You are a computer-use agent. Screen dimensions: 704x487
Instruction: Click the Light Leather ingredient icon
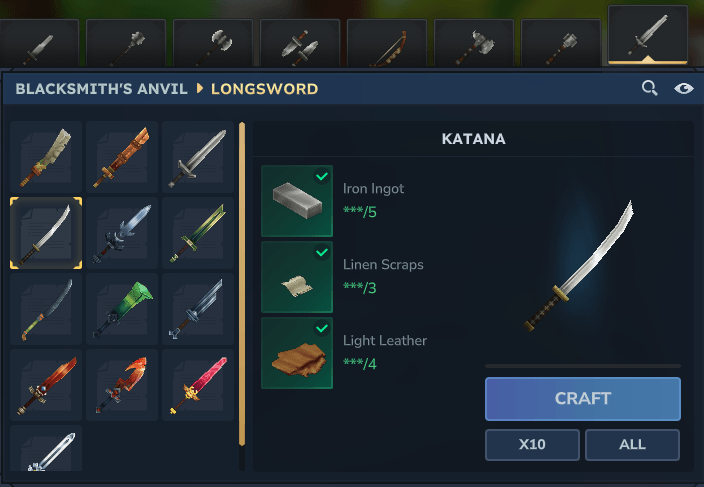coord(297,353)
